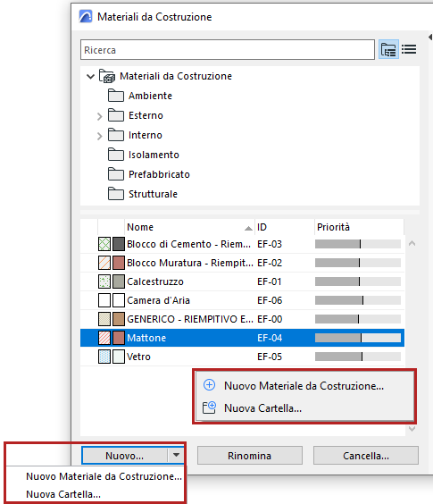This screenshot has width=433, height=504.
Task: Click the Vetro blue fill pattern icon
Action: pos(104,357)
